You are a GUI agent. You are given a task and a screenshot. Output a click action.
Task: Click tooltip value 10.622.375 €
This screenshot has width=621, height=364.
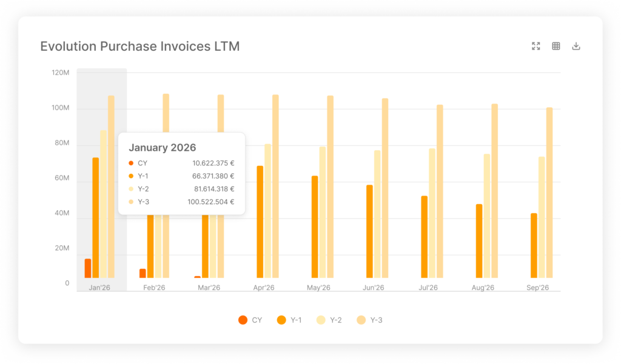[x=213, y=163]
